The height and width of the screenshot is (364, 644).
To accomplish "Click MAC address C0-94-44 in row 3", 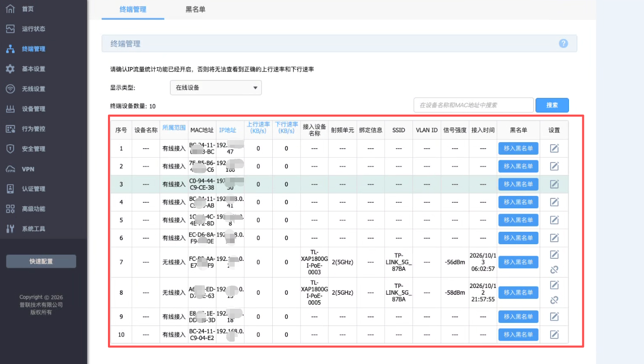I will click(x=202, y=184).
